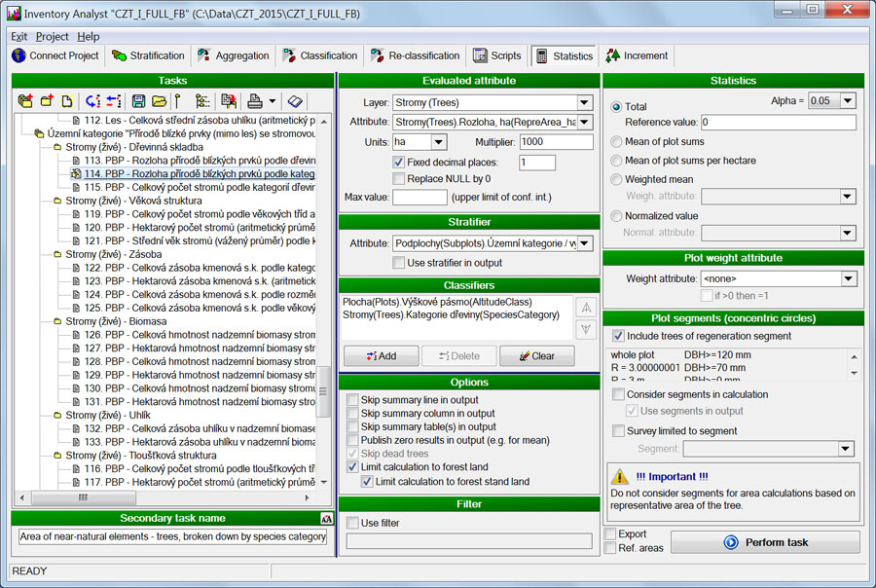Click the Perform task button
Image resolution: width=876 pixels, height=588 pixels.
[765, 542]
